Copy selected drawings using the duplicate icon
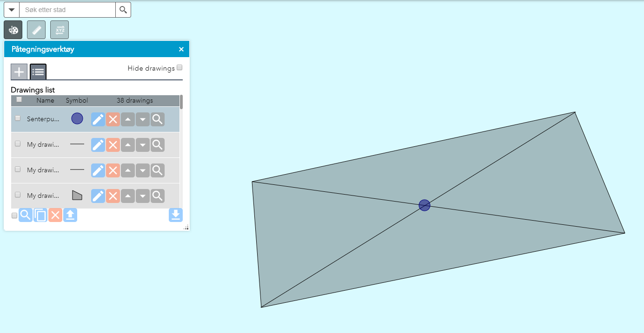Screen dimensions: 644x333 point(40,215)
